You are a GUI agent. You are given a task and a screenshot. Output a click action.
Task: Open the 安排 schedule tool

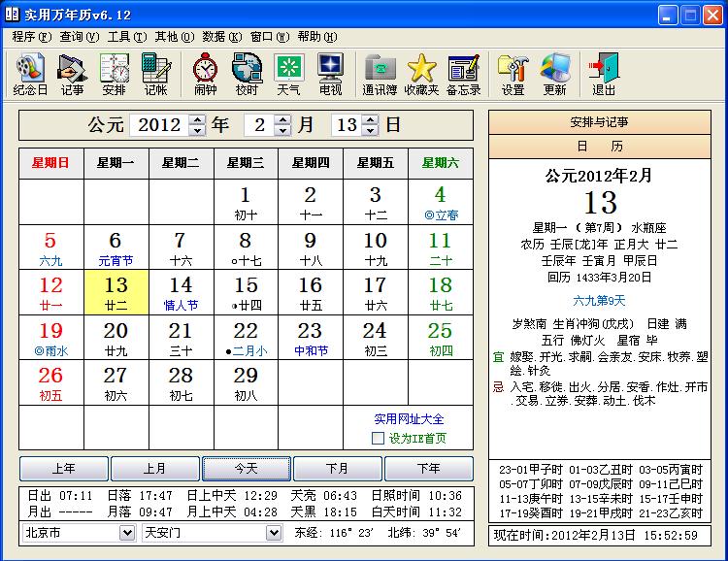(x=114, y=75)
